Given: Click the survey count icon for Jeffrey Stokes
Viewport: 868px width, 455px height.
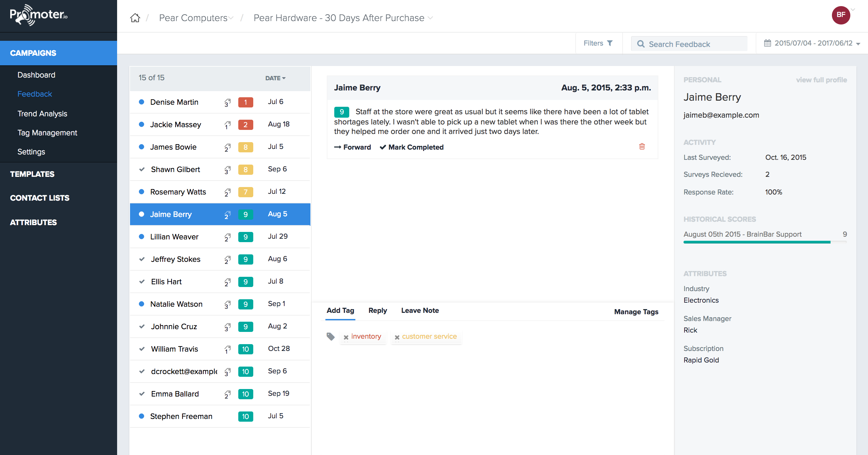Looking at the screenshot, I should click(x=227, y=259).
